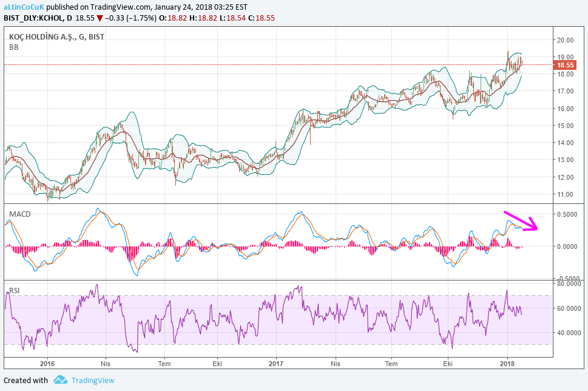The height and width of the screenshot is (391, 588).
Task: Click the 17.00 price axis label
Action: 565,91
